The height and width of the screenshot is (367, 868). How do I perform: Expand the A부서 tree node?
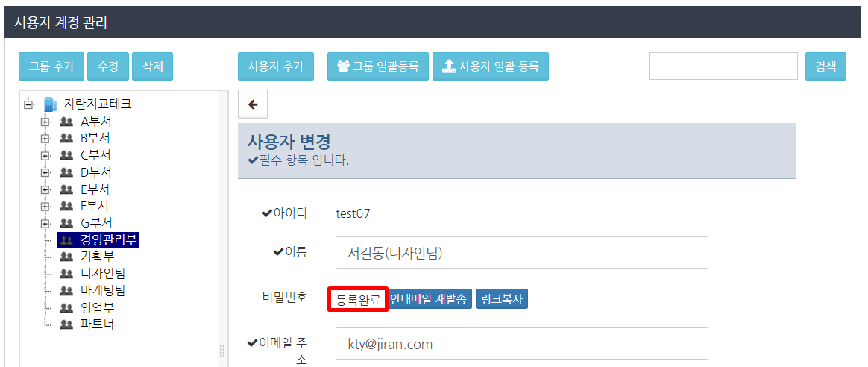click(x=46, y=122)
